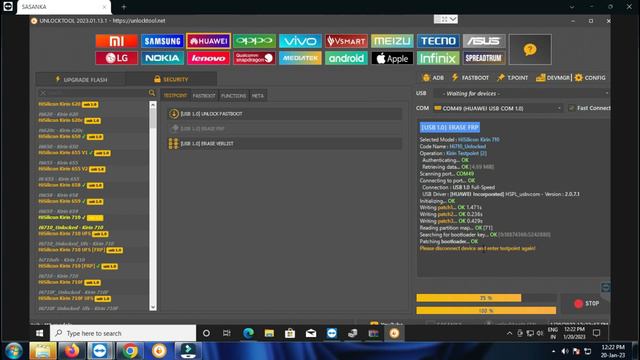The width and height of the screenshot is (640, 360).
Task: Open Fastboot tool with lightning icon
Action: pos(470,78)
